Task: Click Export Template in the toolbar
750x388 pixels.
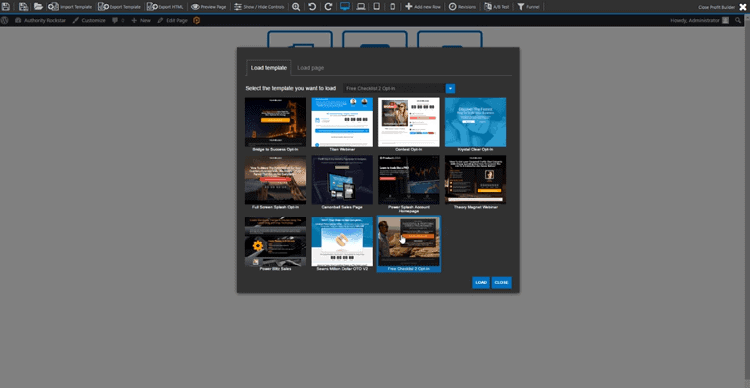Action: click(120, 7)
